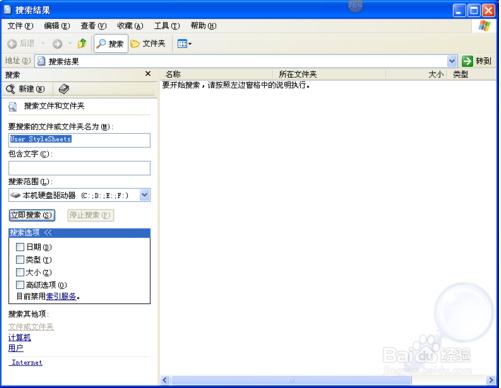Start a new search with 新建
Image resolution: width=501 pixels, height=388 pixels.
[x=26, y=89]
